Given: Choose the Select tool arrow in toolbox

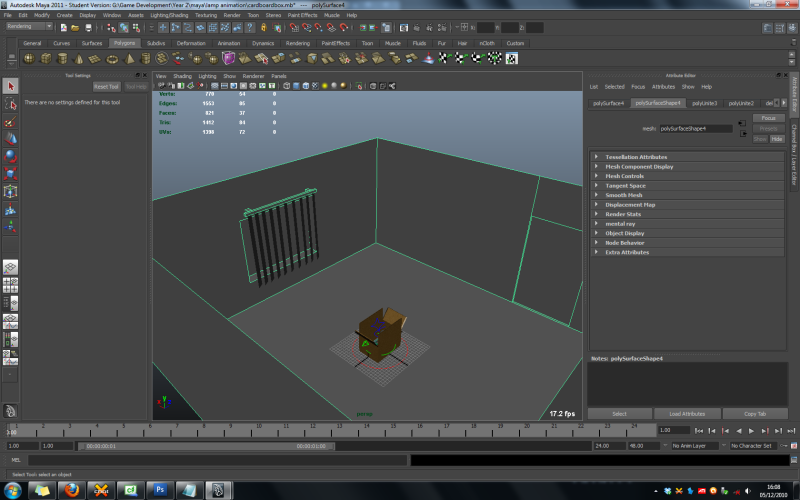Looking at the screenshot, I should pos(10,87).
